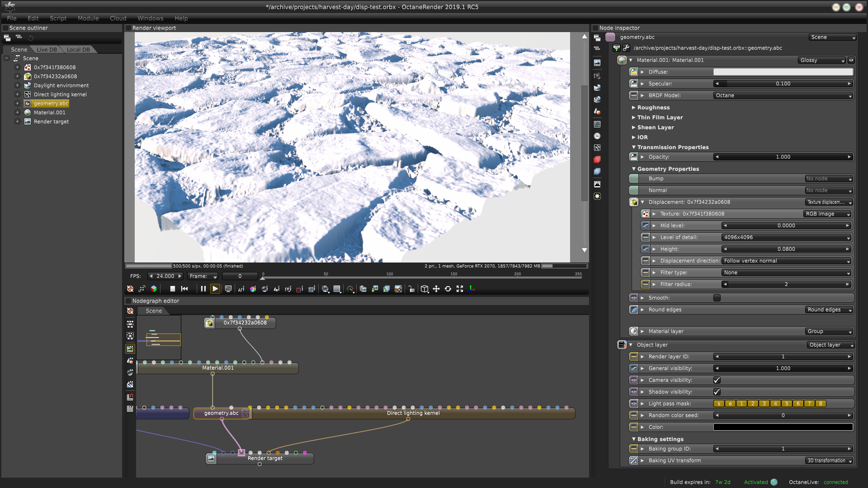Image resolution: width=868 pixels, height=488 pixels.
Task: Click the FPS value field
Action: coord(165,276)
